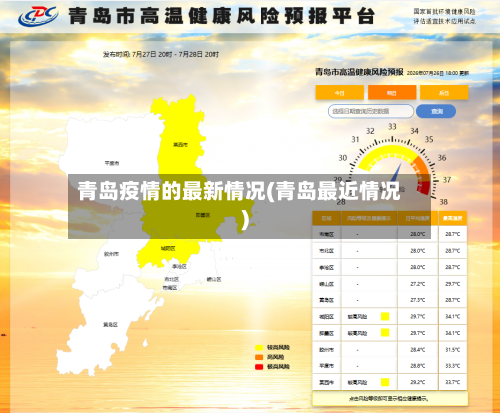The image size is (500, 413).
Task: Click 李沧区 in the table's district column
Action: coord(326,267)
